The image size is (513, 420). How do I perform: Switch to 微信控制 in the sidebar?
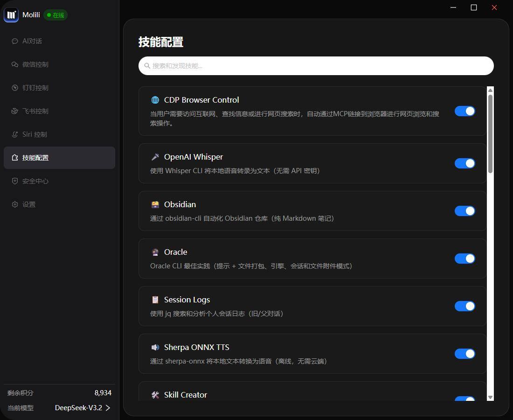coord(35,64)
